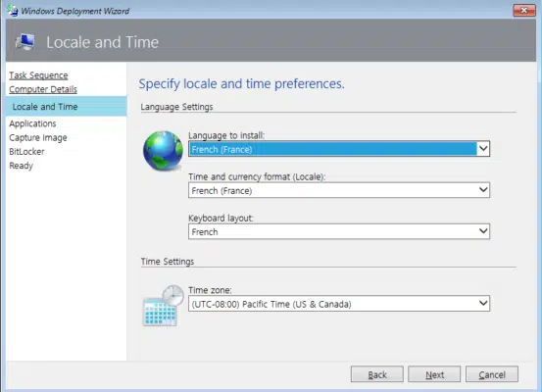Click the Windows Deployment Wizard title bar icon
This screenshot has width=542, height=392.
13,11
